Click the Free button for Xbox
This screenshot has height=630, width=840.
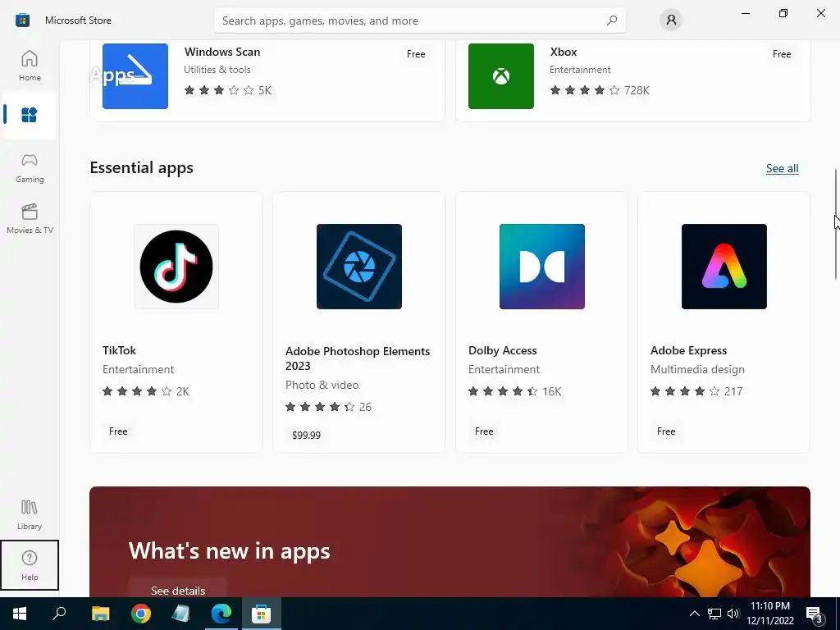tap(782, 53)
